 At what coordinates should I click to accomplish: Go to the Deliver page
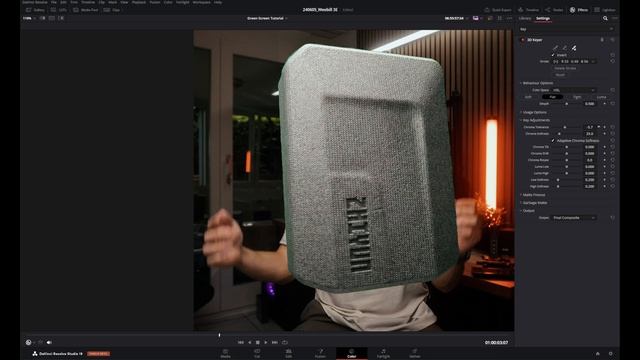tap(415, 353)
